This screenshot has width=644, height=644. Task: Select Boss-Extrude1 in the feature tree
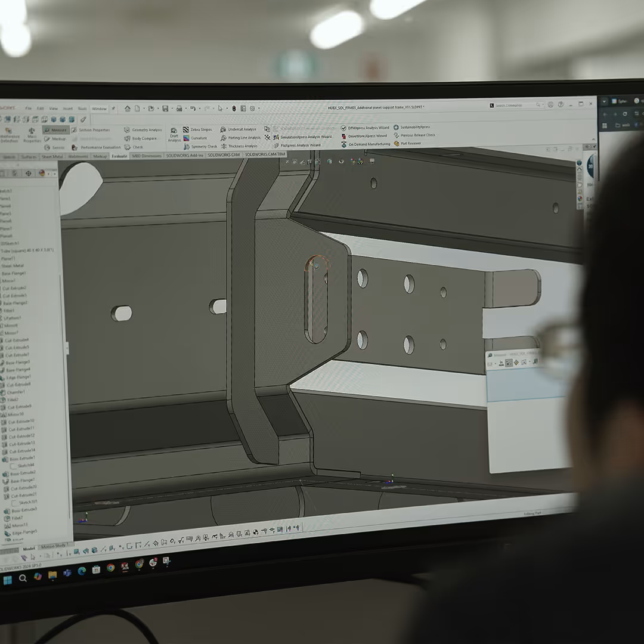pos(19,458)
